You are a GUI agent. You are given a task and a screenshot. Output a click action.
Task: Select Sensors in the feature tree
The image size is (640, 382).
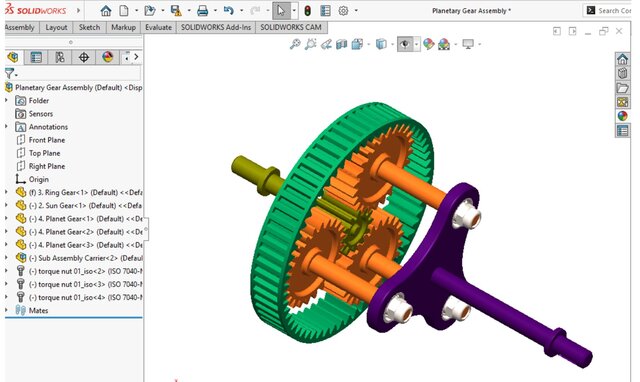coord(34,113)
